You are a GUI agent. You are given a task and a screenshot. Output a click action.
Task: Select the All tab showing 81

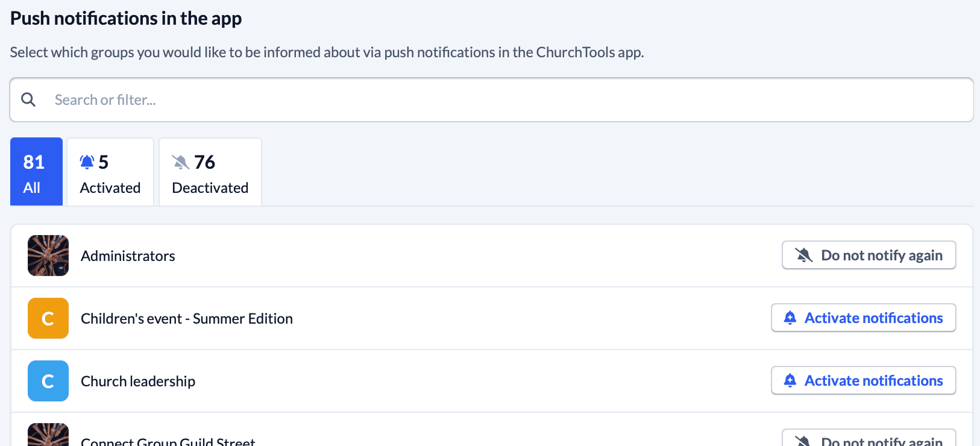(x=36, y=172)
